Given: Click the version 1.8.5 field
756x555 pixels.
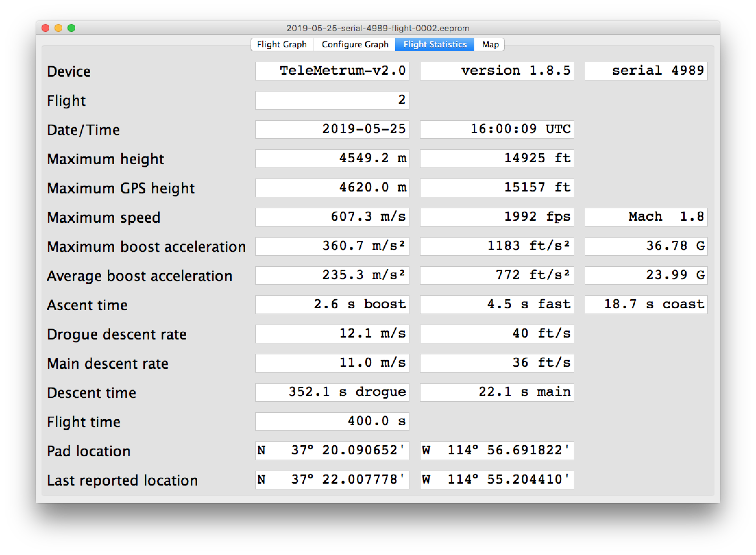Looking at the screenshot, I should pyautogui.click(x=496, y=71).
